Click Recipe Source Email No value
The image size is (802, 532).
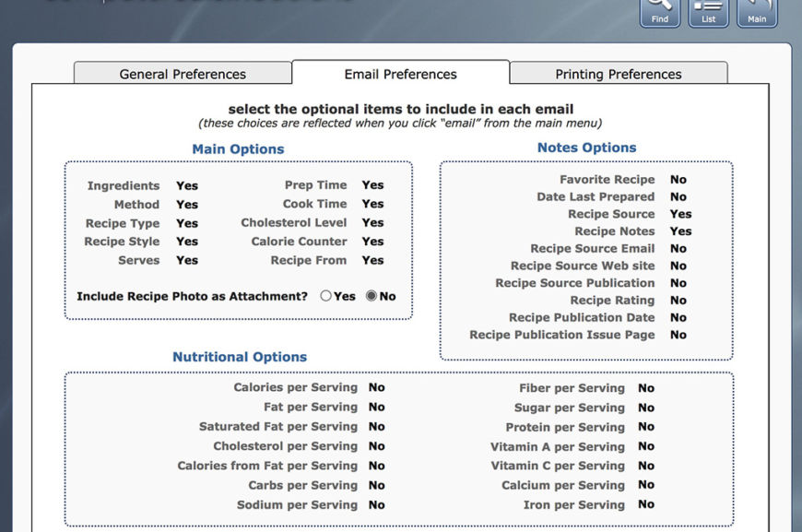coord(678,249)
